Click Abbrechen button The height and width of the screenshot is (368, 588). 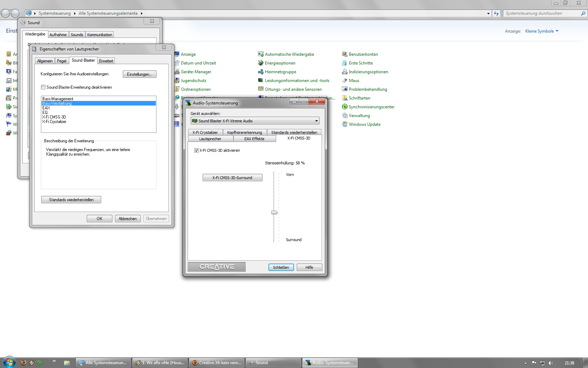(x=128, y=219)
